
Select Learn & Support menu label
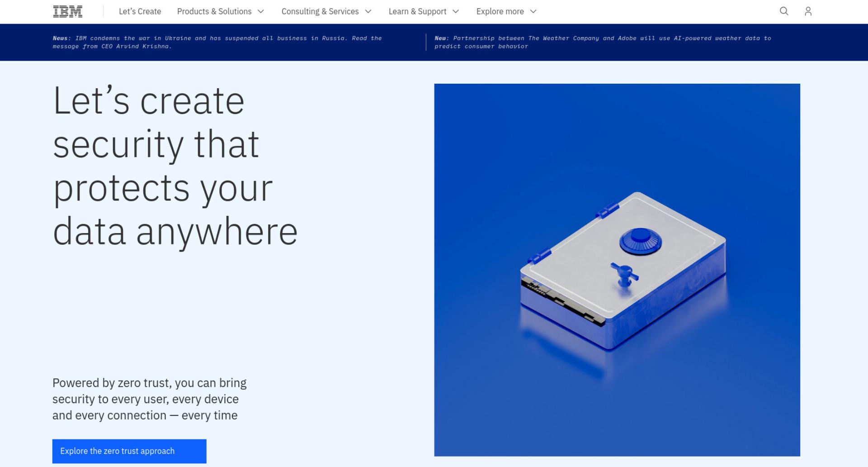417,11
